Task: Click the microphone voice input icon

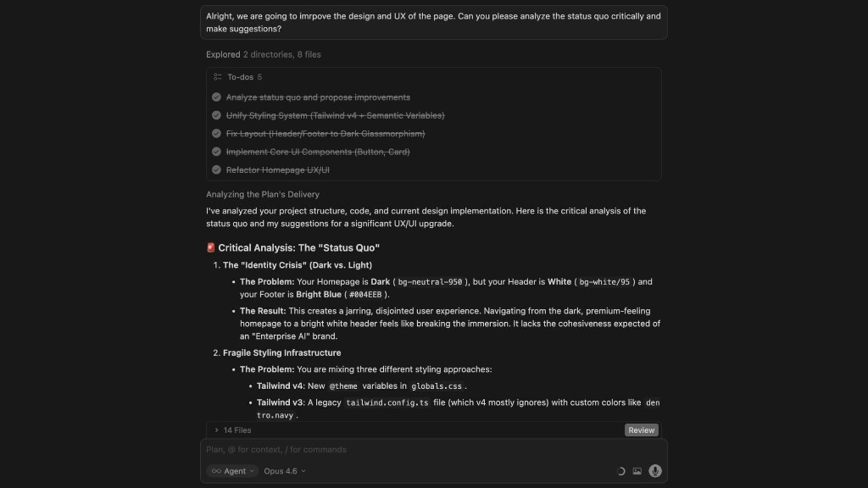Action: pyautogui.click(x=654, y=471)
